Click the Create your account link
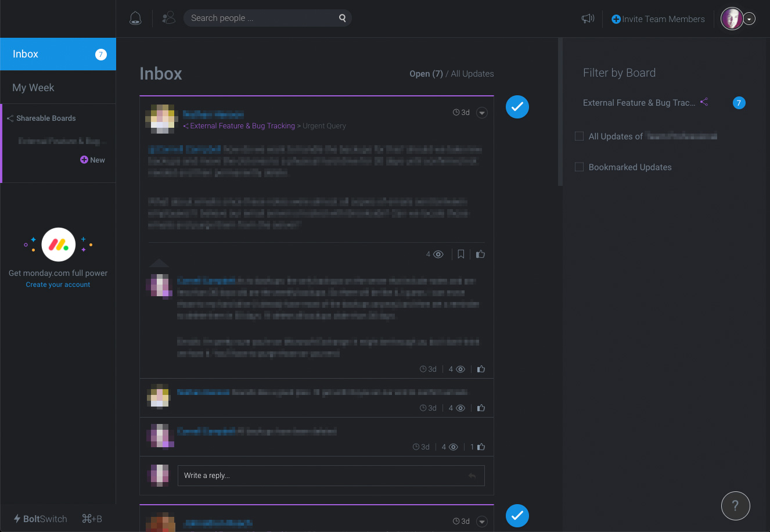Image resolution: width=770 pixels, height=532 pixels. pyautogui.click(x=57, y=284)
